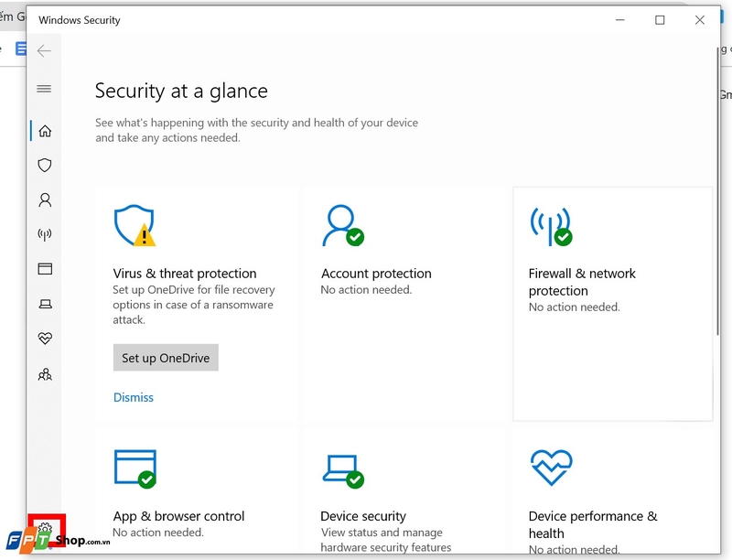Click the OneDrive file recovery description text
This screenshot has height=560, width=732.
click(x=194, y=305)
